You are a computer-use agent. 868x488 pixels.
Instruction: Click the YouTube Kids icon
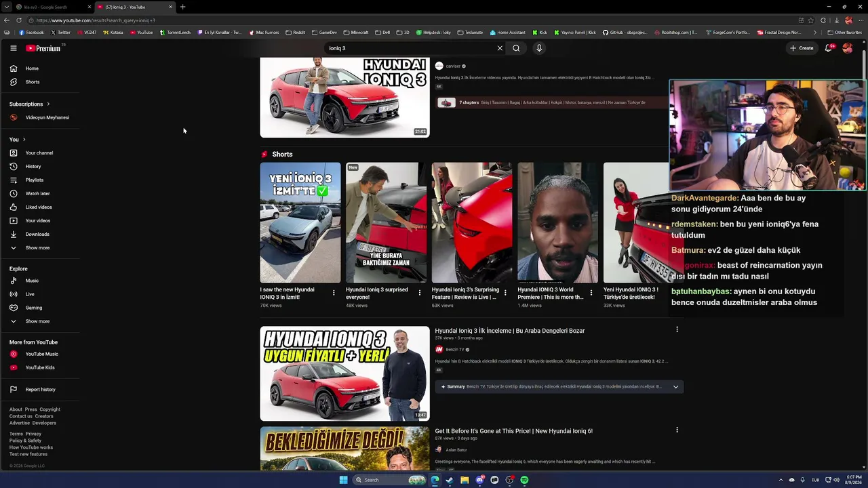point(14,367)
